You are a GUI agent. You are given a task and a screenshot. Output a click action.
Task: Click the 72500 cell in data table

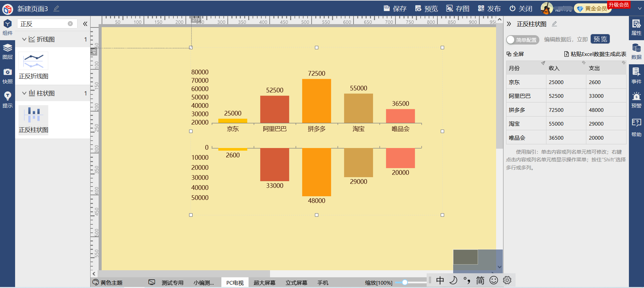(x=566, y=110)
